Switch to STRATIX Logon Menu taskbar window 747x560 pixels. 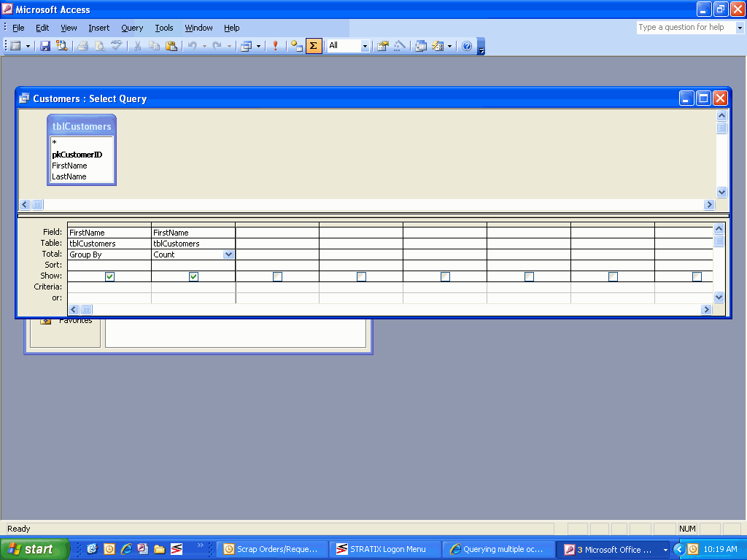[x=385, y=550]
